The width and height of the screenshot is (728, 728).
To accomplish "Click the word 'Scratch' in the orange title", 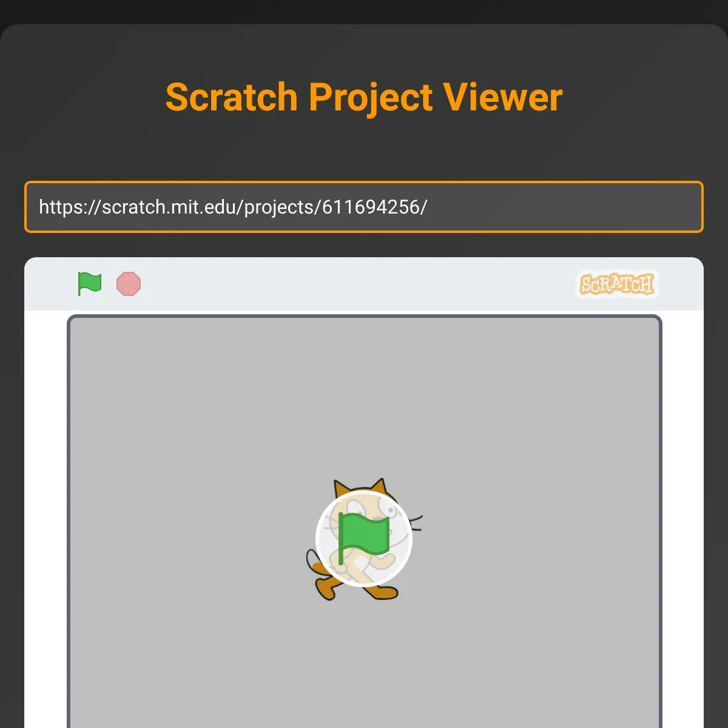I will point(232,97).
